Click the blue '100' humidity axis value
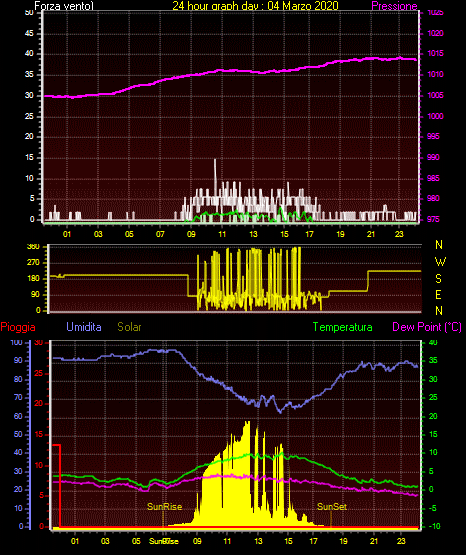The height and width of the screenshot is (555, 466). (x=17, y=342)
